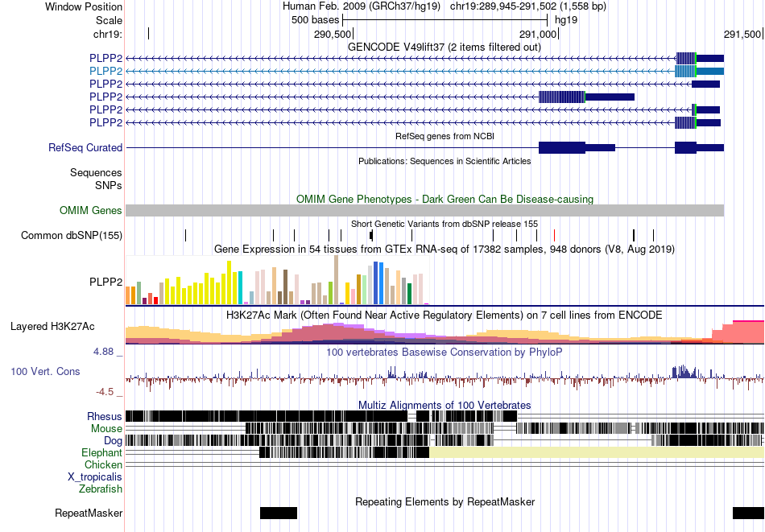The width and height of the screenshot is (765, 532).
Task: Click the light-blue highlighted PLPP2 transcript label
Action: [105, 71]
